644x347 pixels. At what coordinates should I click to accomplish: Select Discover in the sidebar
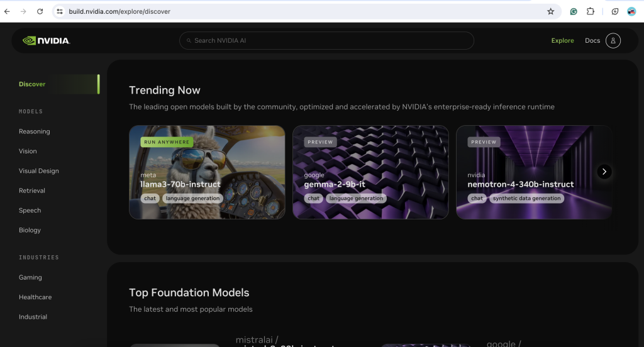tap(32, 84)
